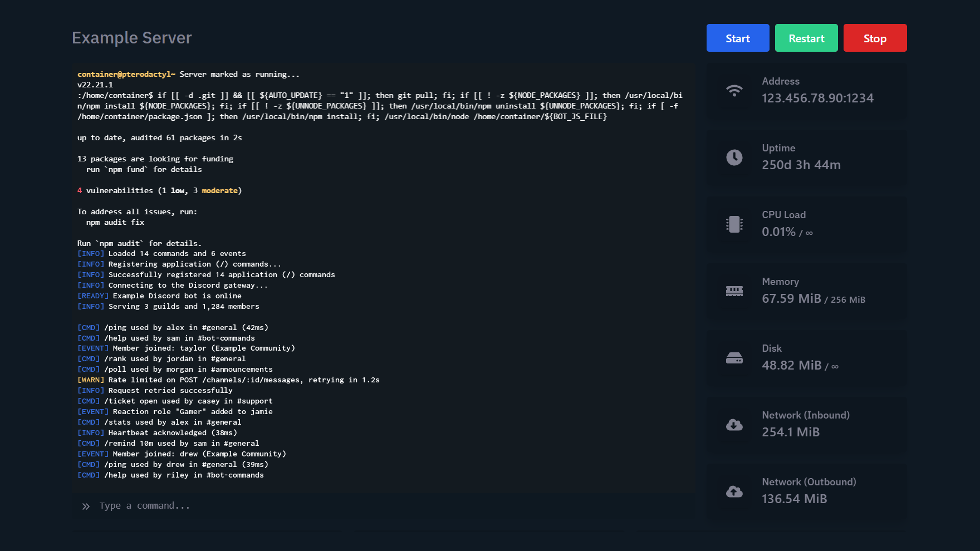
Task: Click 'Member joined: drew' event line
Action: click(x=182, y=454)
